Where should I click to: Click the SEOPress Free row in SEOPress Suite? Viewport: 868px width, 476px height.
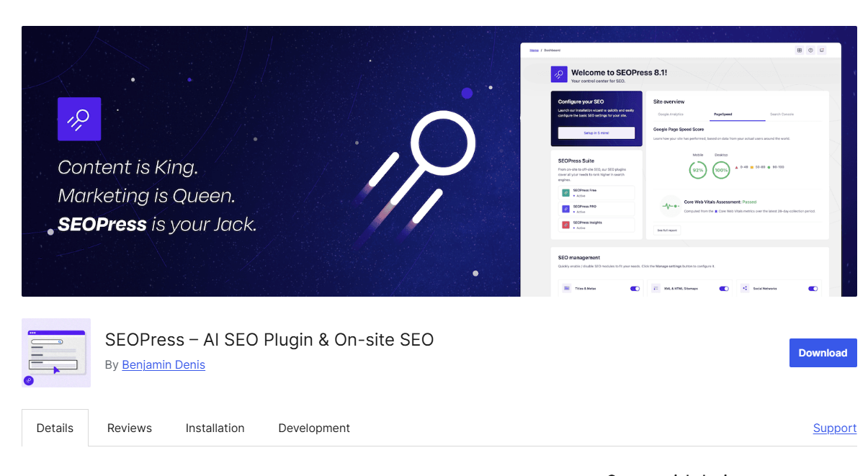[596, 192]
